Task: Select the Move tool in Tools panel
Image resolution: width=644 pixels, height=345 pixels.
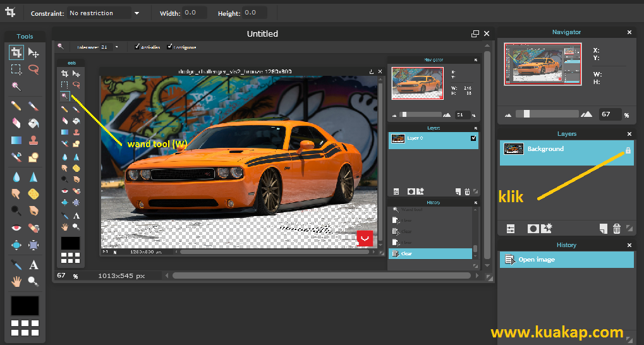Action: coord(33,52)
